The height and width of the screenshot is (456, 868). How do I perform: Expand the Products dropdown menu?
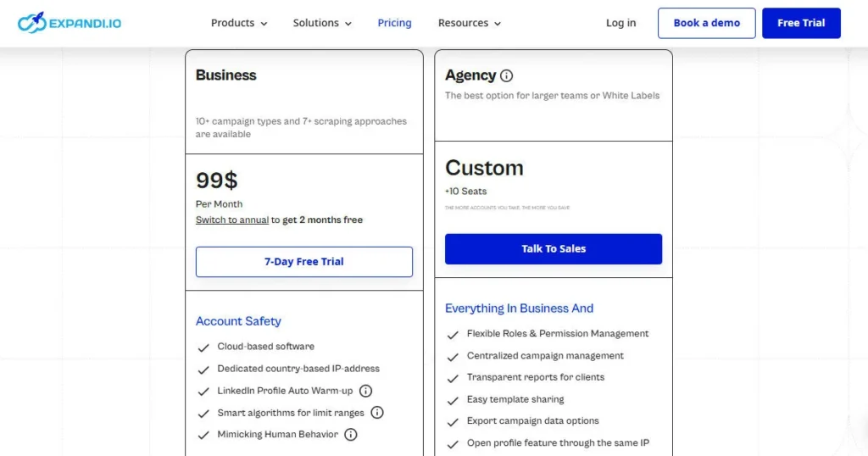point(239,23)
